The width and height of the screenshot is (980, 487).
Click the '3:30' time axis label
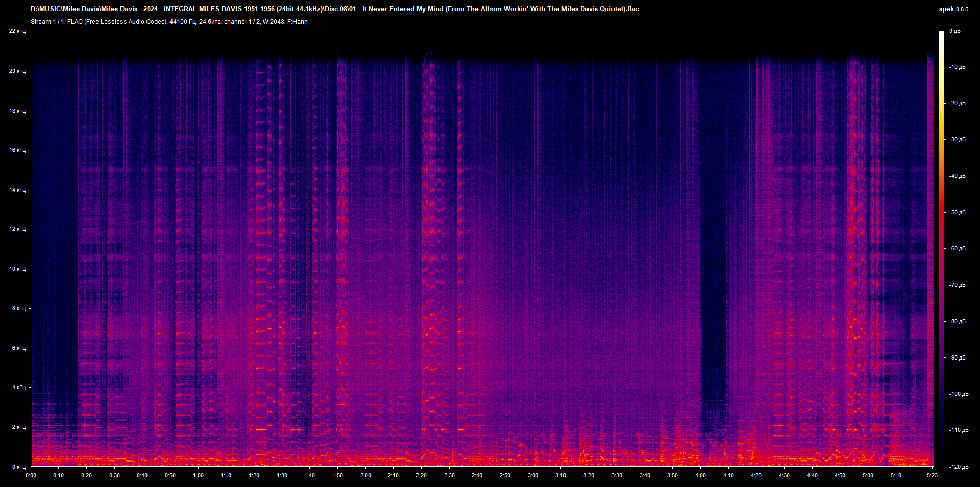pos(617,475)
